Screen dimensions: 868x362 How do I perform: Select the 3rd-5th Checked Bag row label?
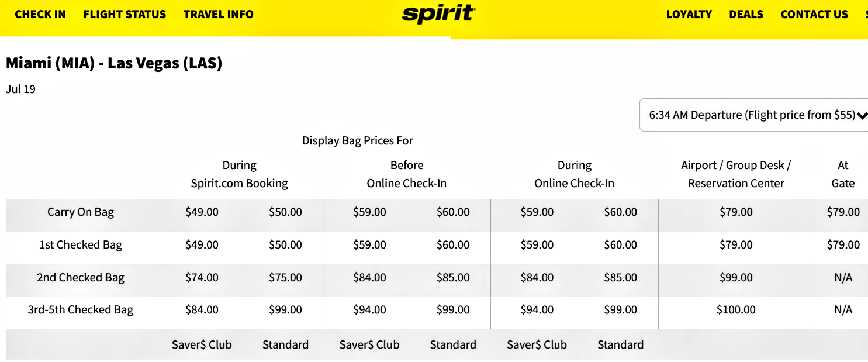[81, 310]
